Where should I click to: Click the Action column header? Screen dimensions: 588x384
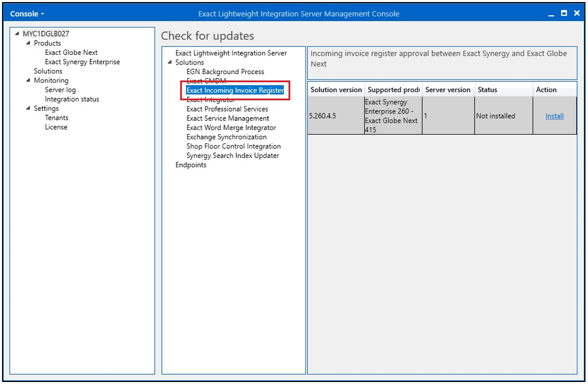tap(554, 90)
